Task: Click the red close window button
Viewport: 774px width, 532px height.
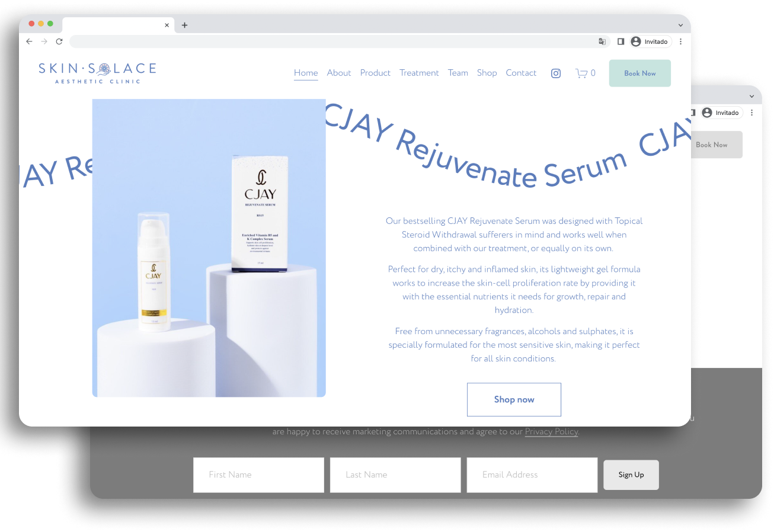Action: pos(31,24)
